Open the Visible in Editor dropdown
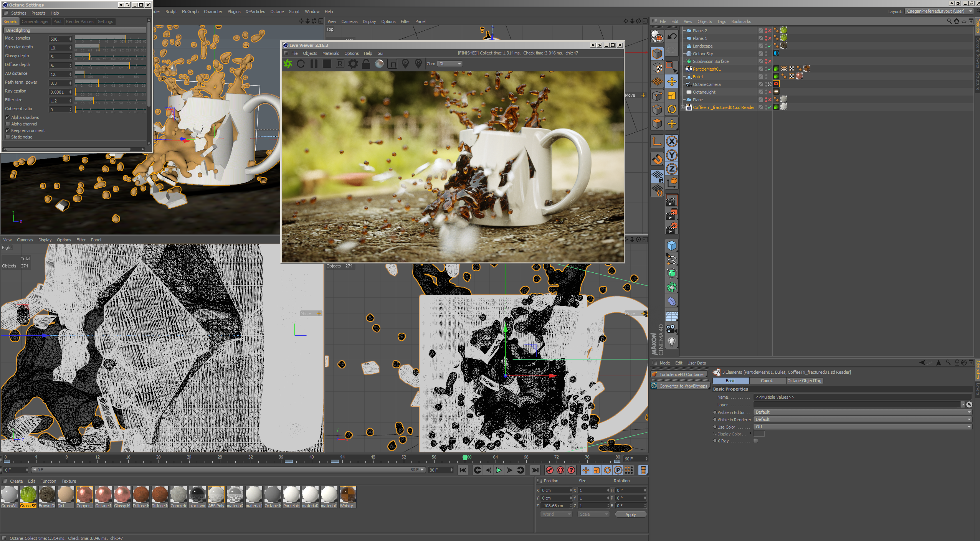This screenshot has width=980, height=541. tap(861, 412)
